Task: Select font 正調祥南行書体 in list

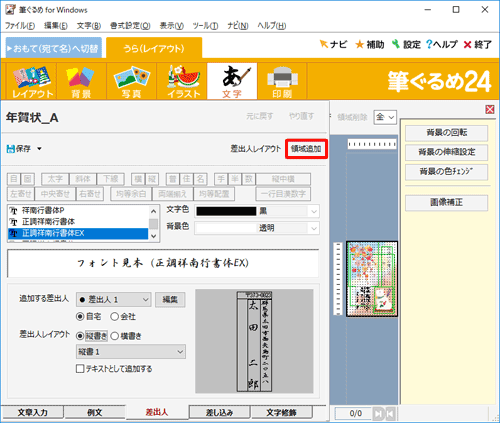Action: [x=78, y=222]
